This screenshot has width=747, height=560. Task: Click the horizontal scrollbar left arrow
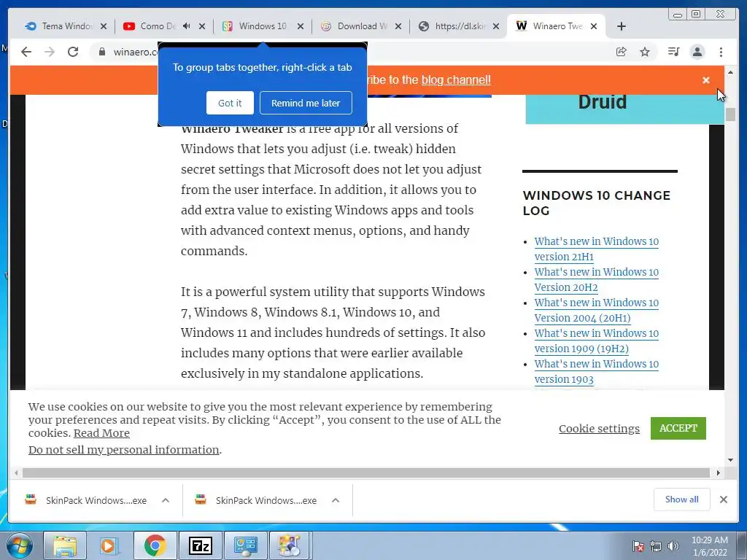[x=16, y=472]
